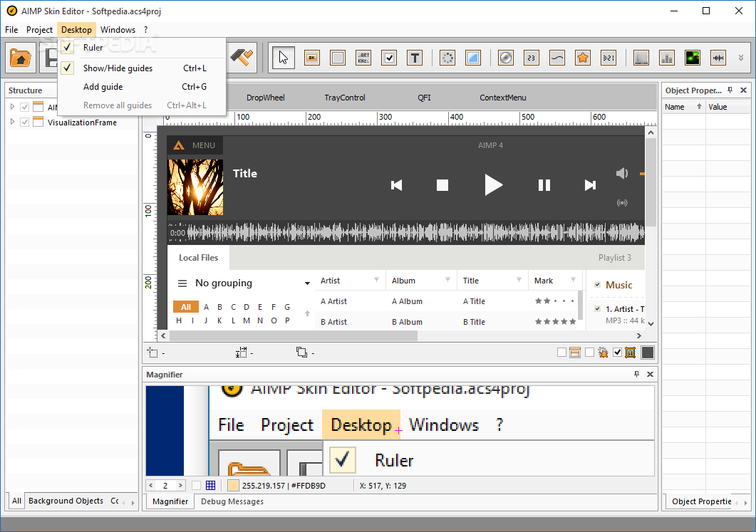Toggle the checkbox left of magnifier grid
The image size is (756, 532).
pyautogui.click(x=196, y=486)
